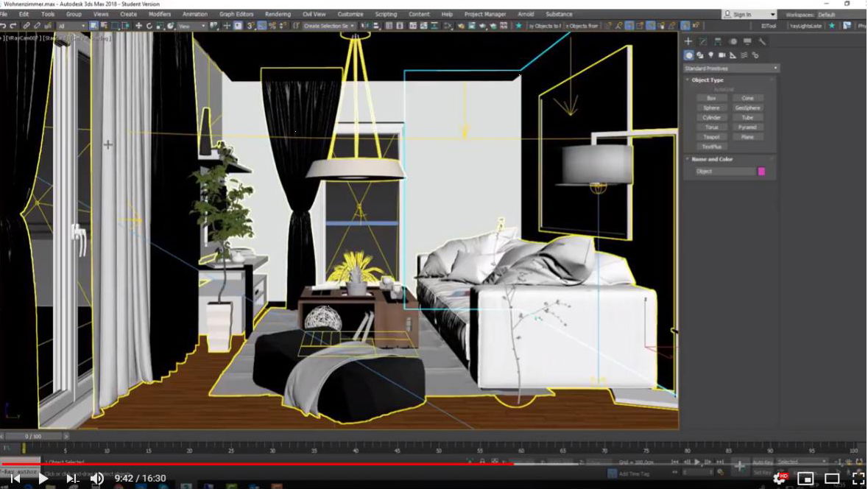Open the Rendering menu
The height and width of the screenshot is (489, 868).
point(278,14)
